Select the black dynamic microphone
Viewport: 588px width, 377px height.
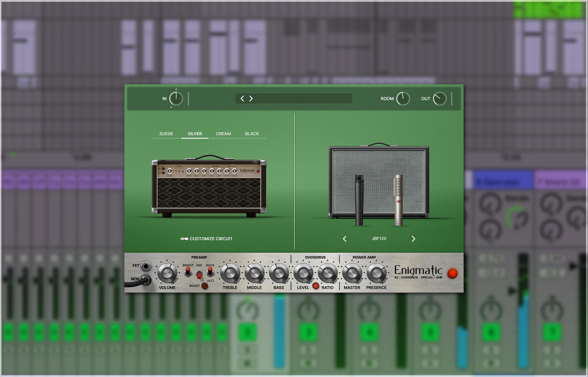click(359, 200)
